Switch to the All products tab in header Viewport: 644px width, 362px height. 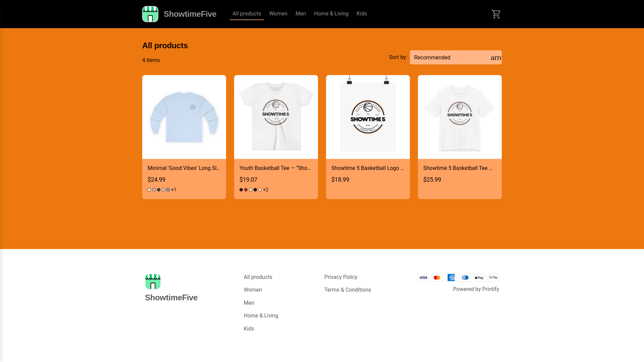(x=247, y=14)
